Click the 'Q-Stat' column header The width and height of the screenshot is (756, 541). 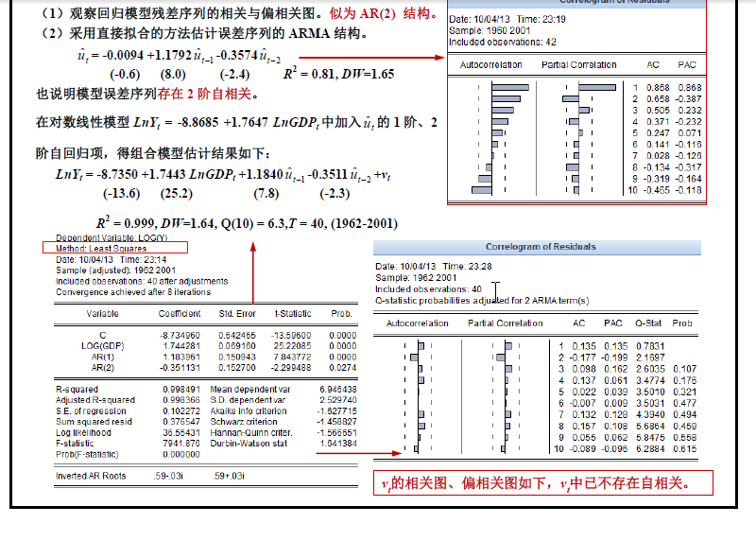click(x=648, y=323)
